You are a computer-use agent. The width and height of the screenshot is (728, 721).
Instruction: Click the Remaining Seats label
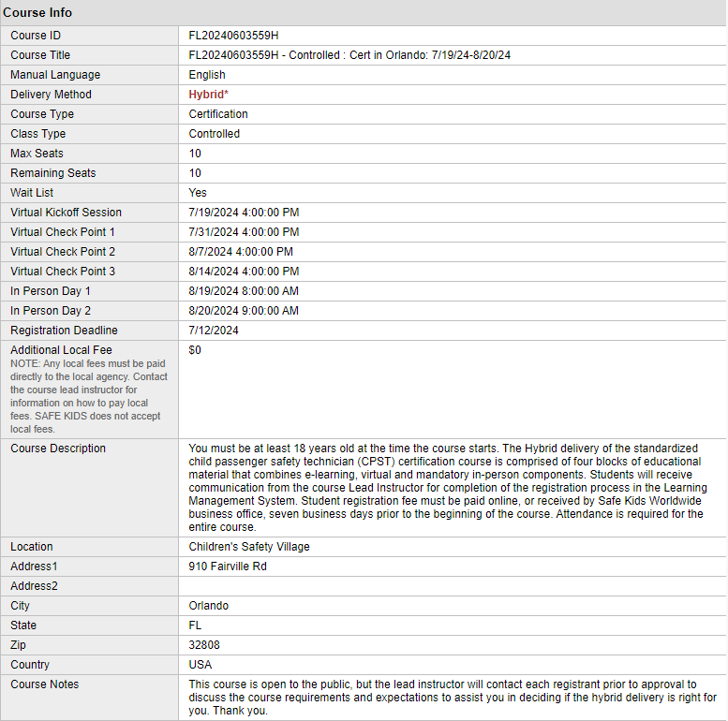point(52,173)
